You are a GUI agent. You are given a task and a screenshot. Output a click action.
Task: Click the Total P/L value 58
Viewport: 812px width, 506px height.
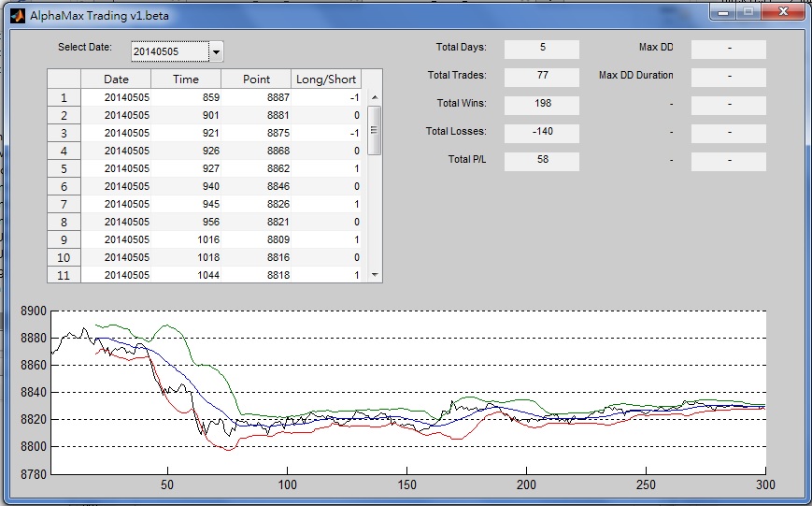[x=542, y=161]
